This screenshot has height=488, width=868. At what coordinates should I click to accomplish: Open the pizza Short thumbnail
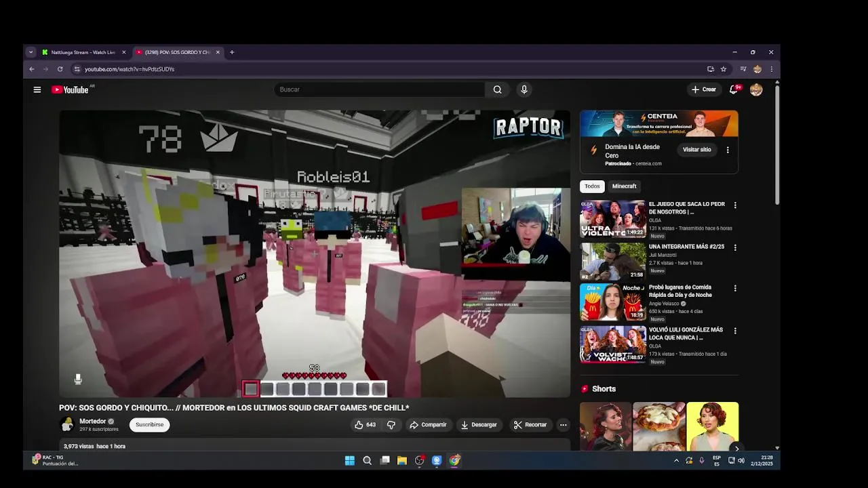659,426
